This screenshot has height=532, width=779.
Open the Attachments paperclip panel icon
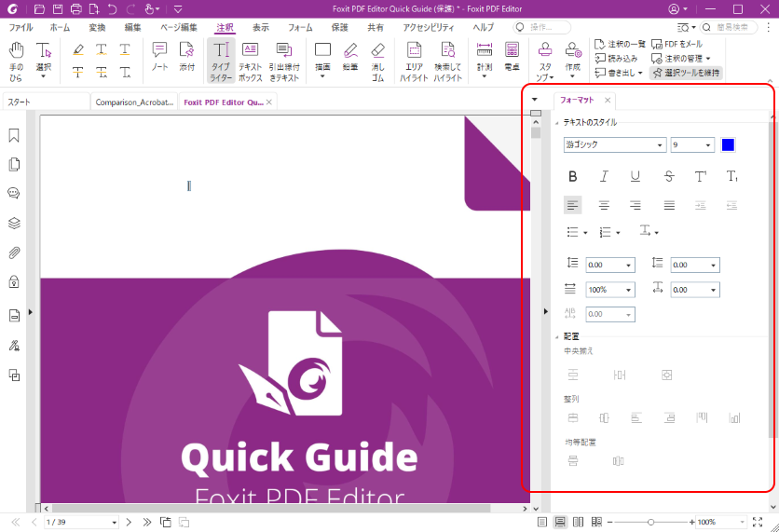point(14,252)
